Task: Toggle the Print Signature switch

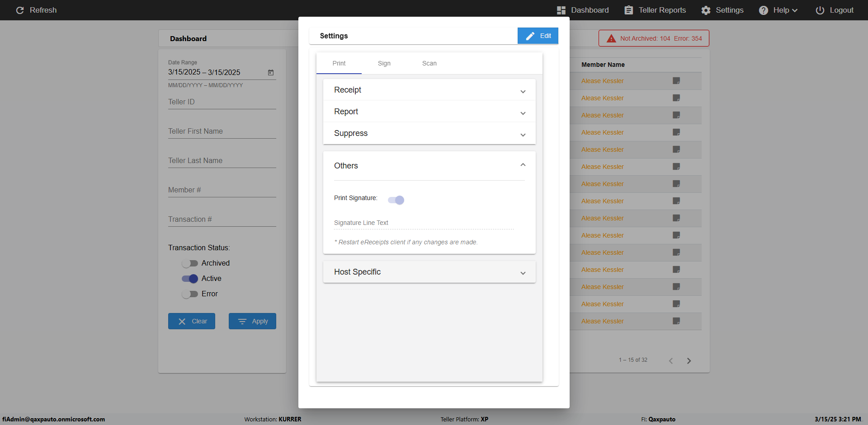Action: tap(396, 200)
